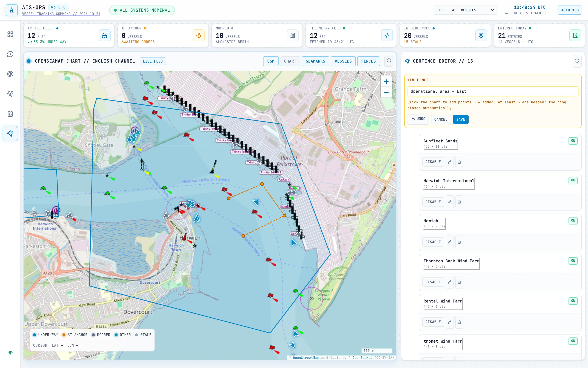Image resolution: width=588 pixels, height=368 pixels.
Task: Toggle the OSM base layer
Action: coord(271,61)
